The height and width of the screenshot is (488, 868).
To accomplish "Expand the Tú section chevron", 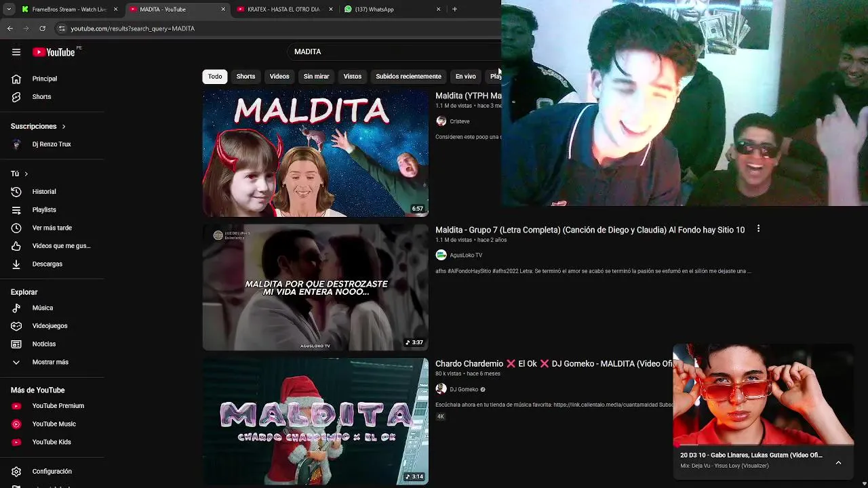I will 26,174.
